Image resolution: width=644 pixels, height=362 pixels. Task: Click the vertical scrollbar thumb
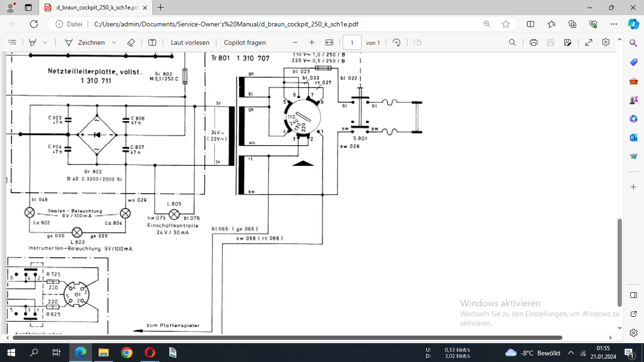(619, 263)
